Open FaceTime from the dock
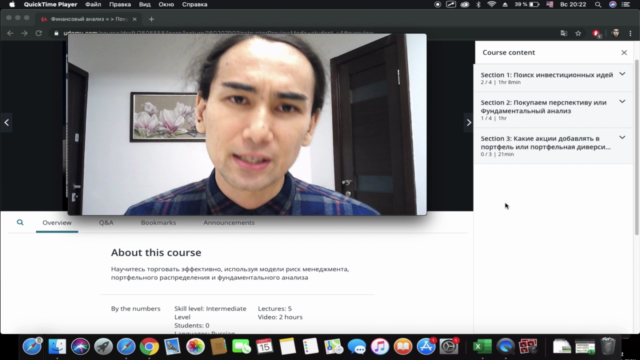 point(241,347)
